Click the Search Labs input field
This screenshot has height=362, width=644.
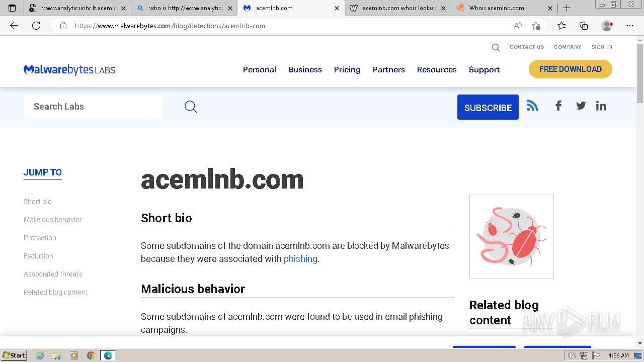pyautogui.click(x=93, y=107)
